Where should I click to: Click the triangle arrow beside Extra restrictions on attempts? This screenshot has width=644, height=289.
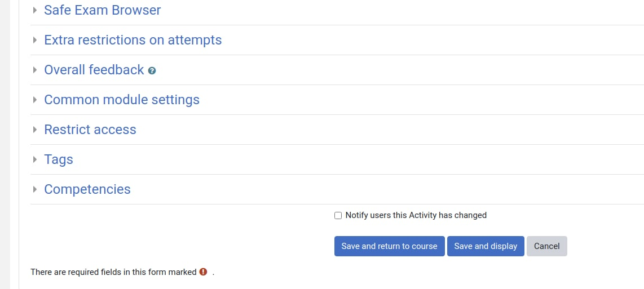[x=35, y=40]
